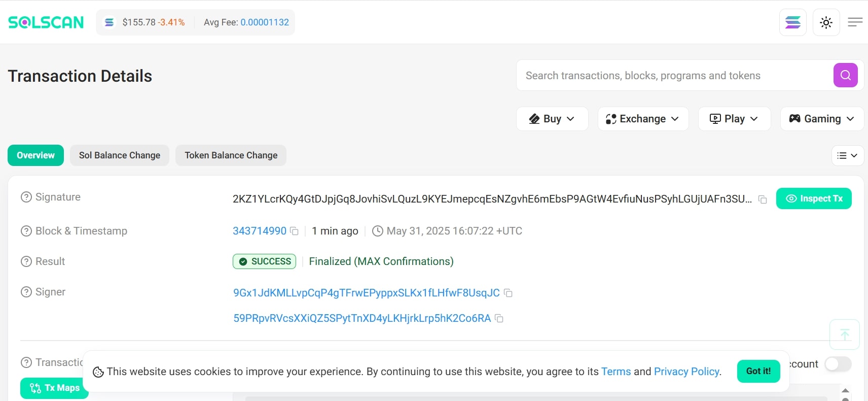Open block 343714990 link
This screenshot has height=401, width=868.
pyautogui.click(x=260, y=231)
